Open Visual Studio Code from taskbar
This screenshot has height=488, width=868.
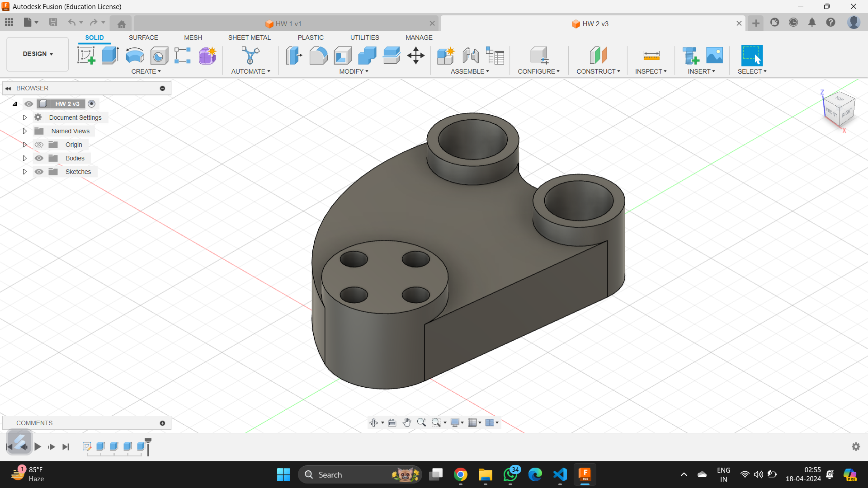tap(560, 474)
